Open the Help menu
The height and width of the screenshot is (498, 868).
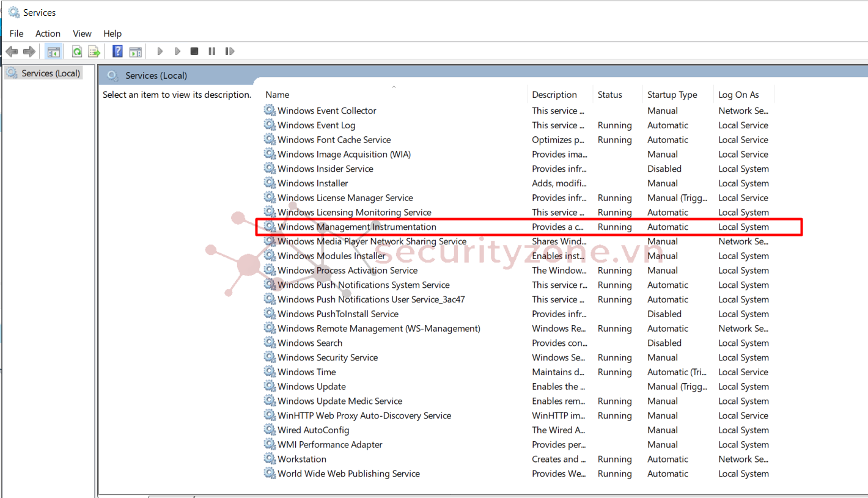click(x=112, y=34)
